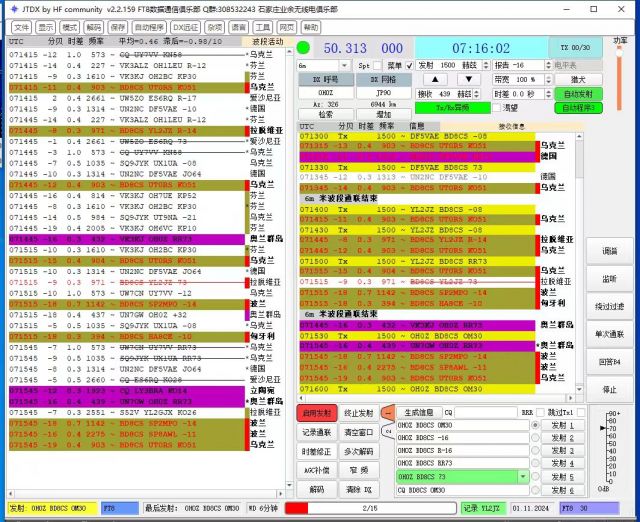640x522 pixels.
Task: Click received messages pane scroll-down arrow
Action: pos(579,389)
